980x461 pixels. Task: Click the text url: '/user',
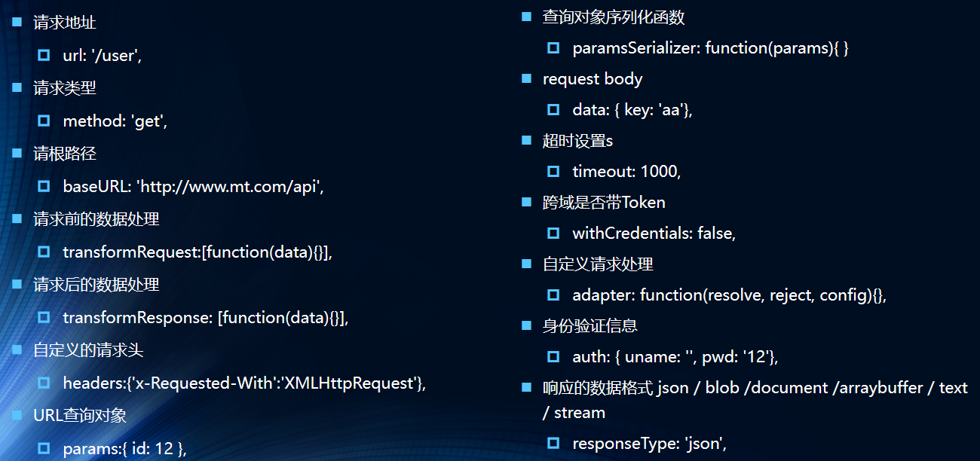103,55
